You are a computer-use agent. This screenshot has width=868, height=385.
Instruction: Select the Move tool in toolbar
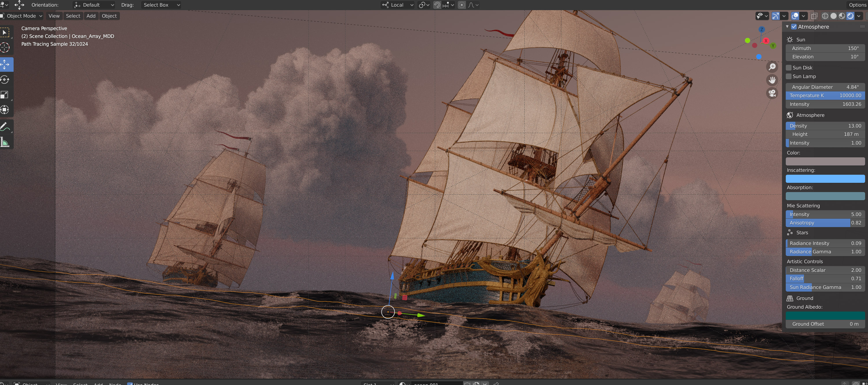pyautogui.click(x=5, y=64)
